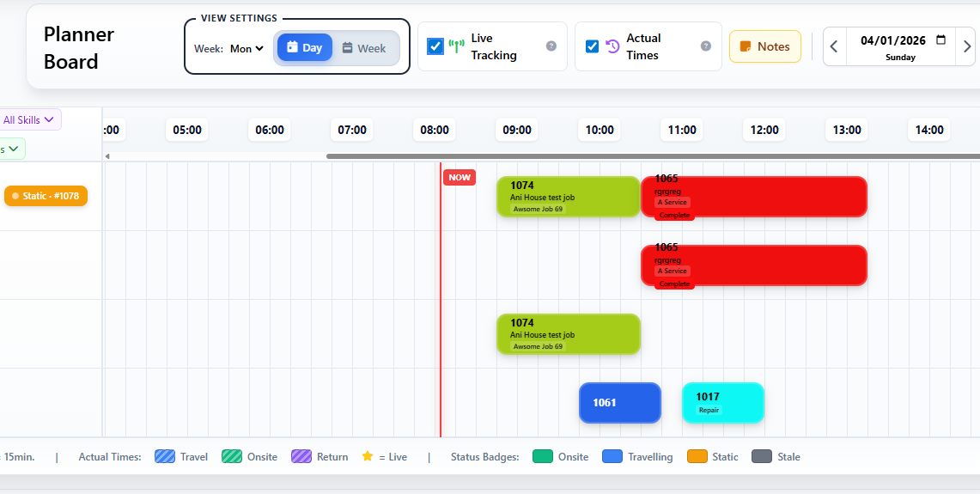Click the 12:00 time header

pos(764,130)
